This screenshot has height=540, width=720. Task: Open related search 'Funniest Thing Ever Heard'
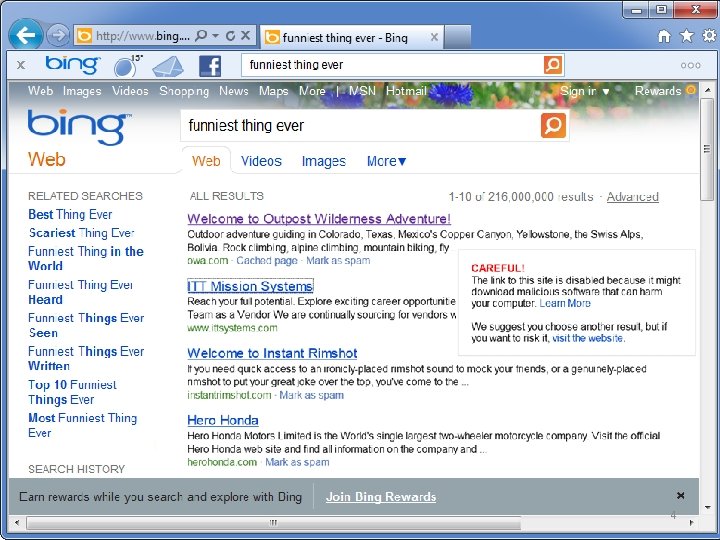(81, 292)
